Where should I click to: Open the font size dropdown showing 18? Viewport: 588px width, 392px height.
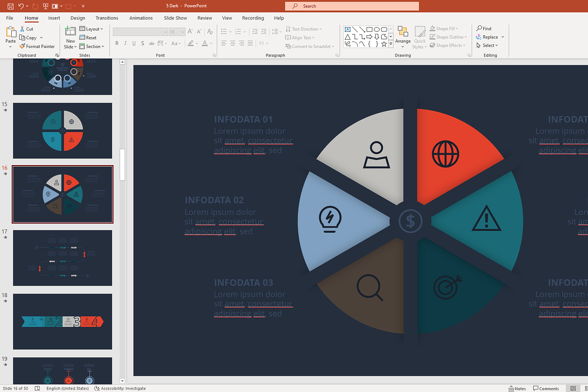pyautogui.click(x=177, y=31)
